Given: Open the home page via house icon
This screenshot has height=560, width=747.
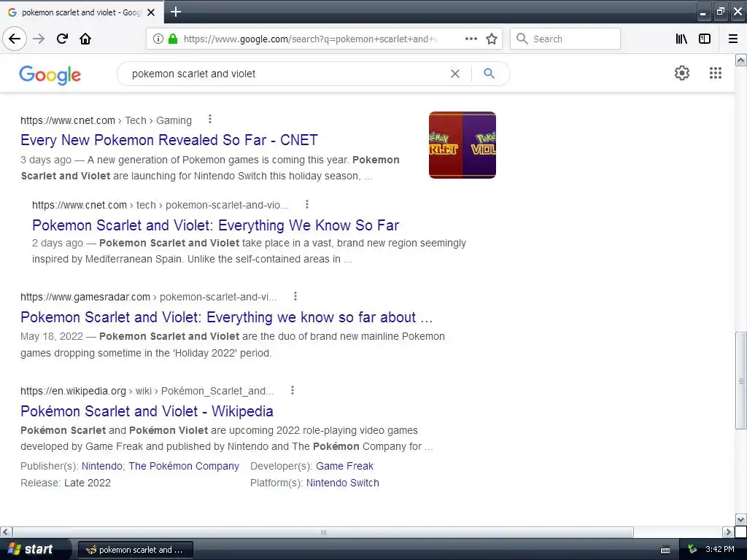Looking at the screenshot, I should pos(85,39).
